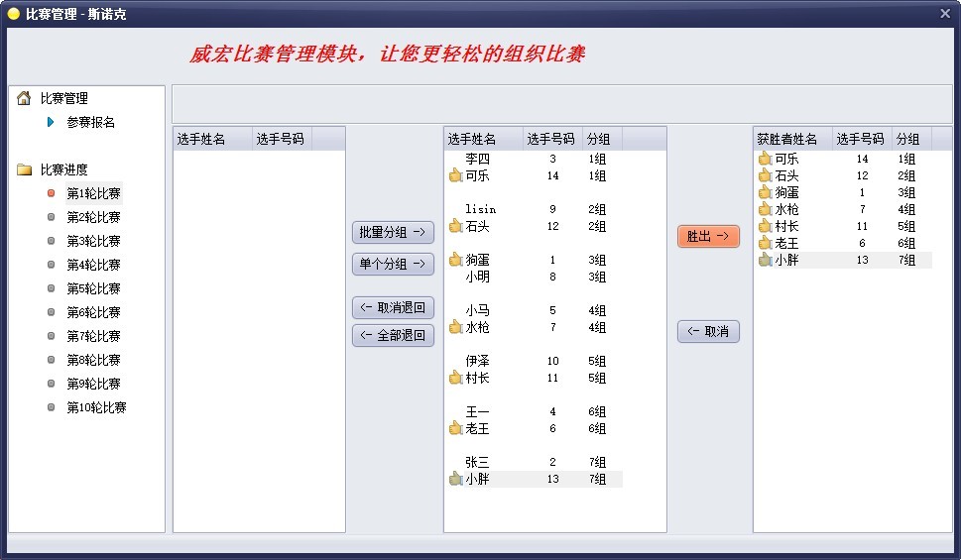Viewport: 961px width, 560px height.
Task: Click the winner icon beside 水枪 in 获胜者 list
Action: click(765, 209)
